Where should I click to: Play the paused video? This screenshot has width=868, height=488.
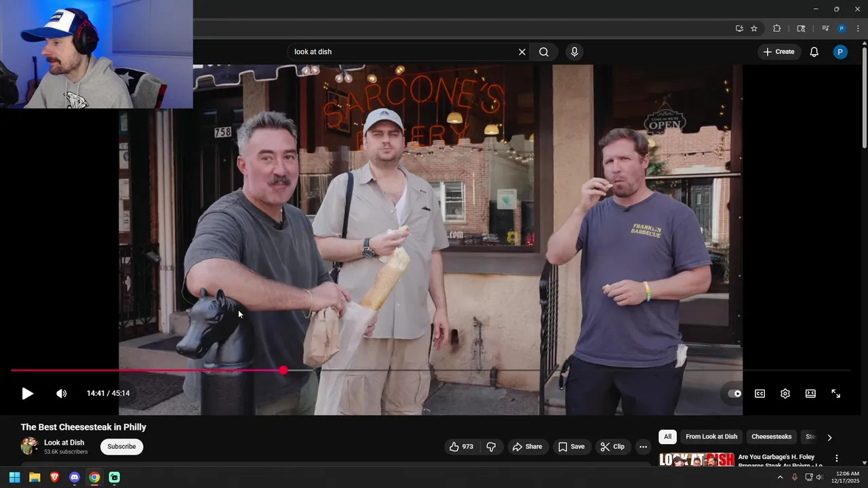[x=27, y=393]
